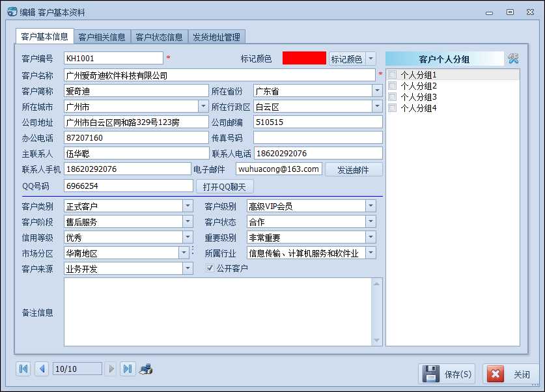
Task: Click the printer icon to print record
Action: [146, 369]
